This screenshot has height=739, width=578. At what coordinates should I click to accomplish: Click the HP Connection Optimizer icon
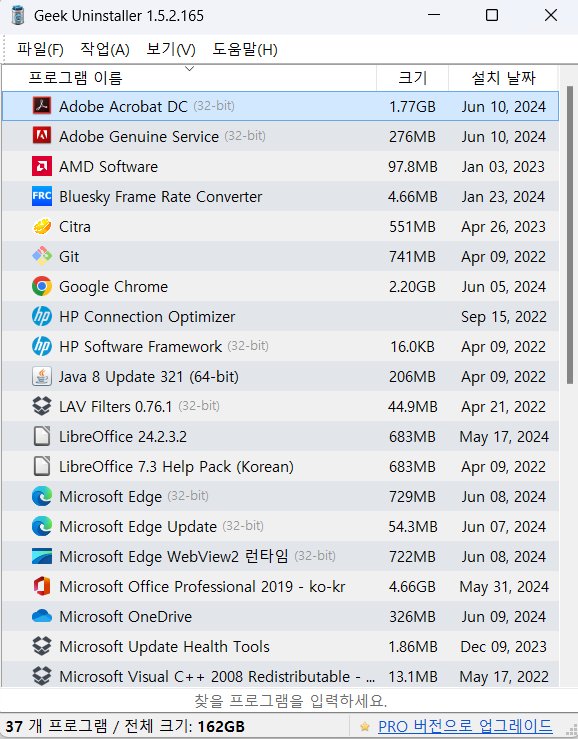(42, 317)
